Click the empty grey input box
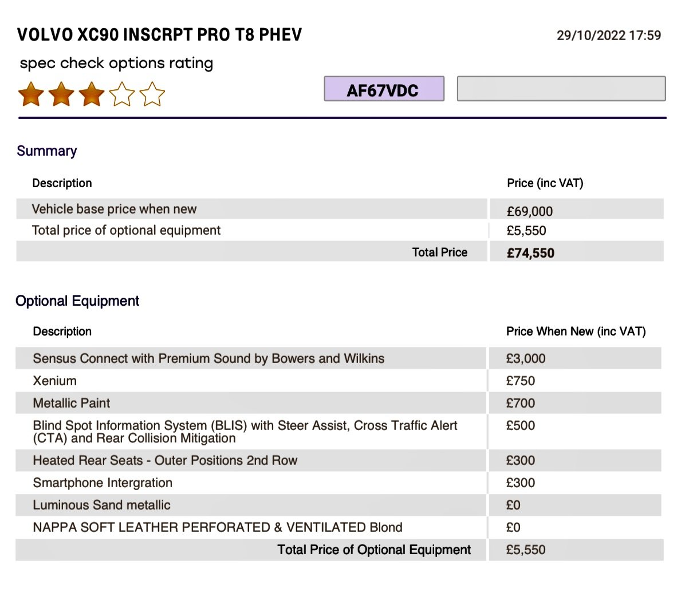 (x=561, y=89)
